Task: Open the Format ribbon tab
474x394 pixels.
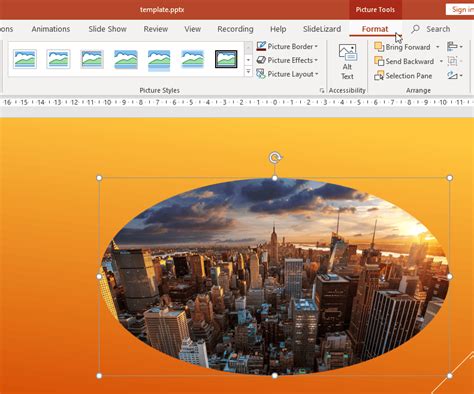Action: coord(375,29)
